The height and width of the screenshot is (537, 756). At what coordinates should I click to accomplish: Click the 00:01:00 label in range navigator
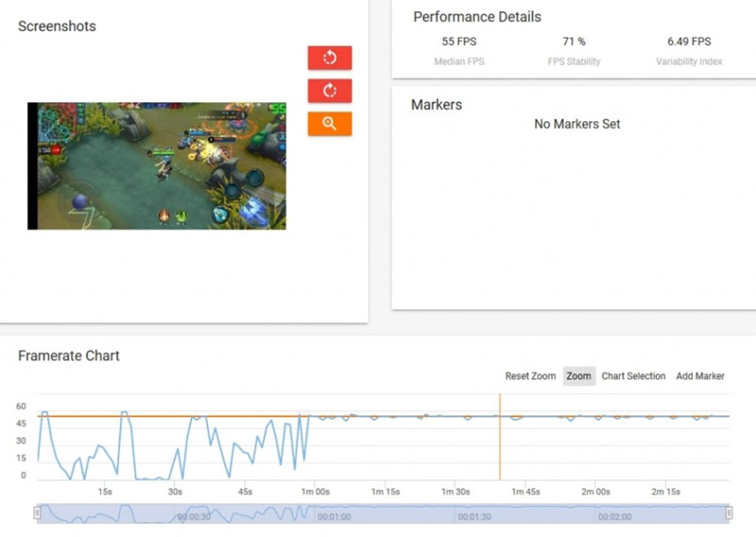click(x=334, y=517)
